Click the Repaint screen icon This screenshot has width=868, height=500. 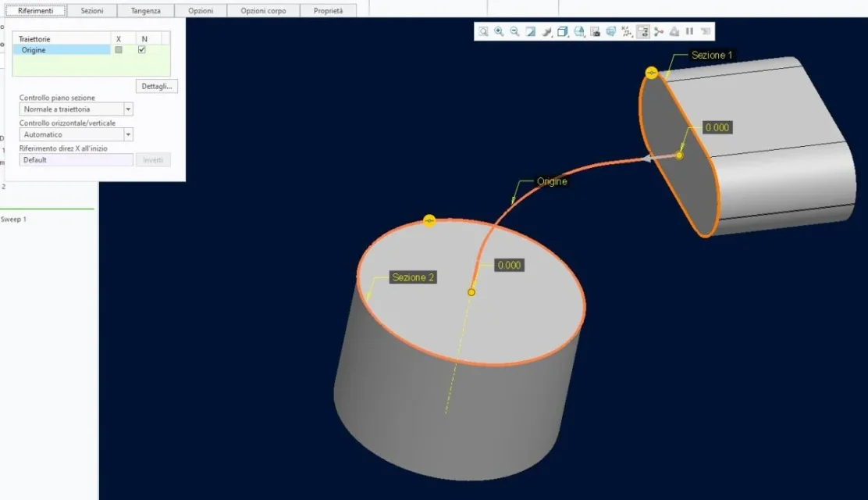click(531, 32)
